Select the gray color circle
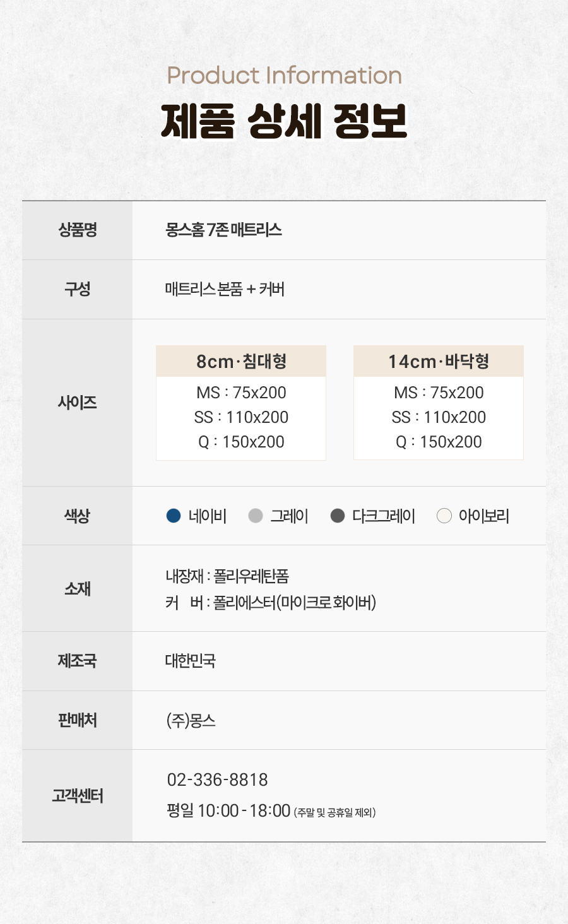This screenshot has height=924, width=568. [256, 516]
